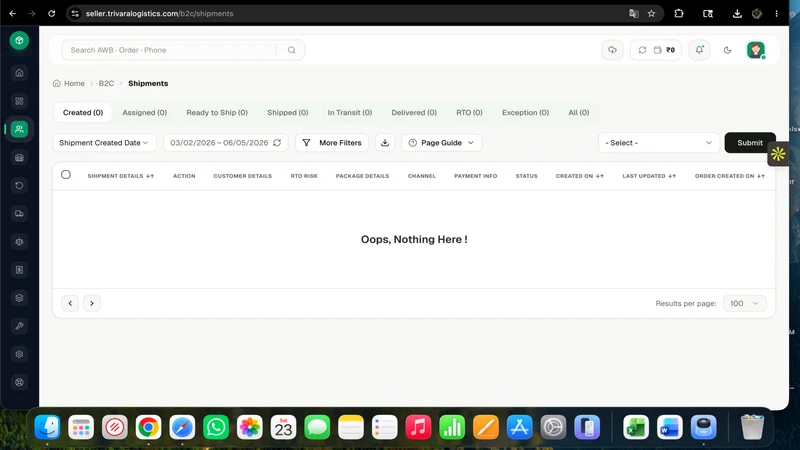Open the wrench tools icon in sidebar

pos(19,326)
